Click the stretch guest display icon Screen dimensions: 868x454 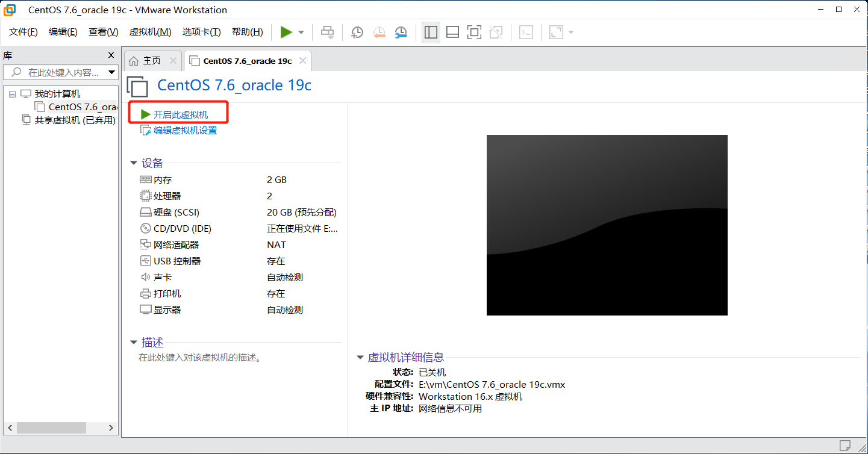point(556,33)
